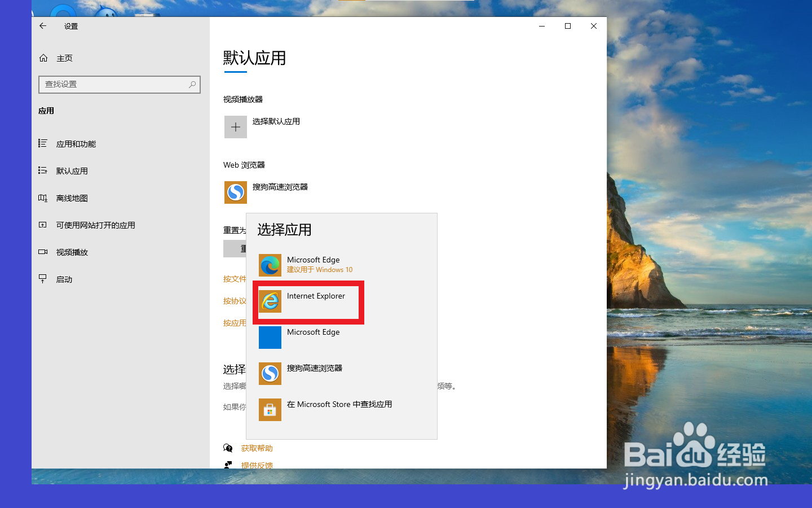Screen dimensions: 812x508
Task: Click the search magnifier icon
Action: pos(192,85)
